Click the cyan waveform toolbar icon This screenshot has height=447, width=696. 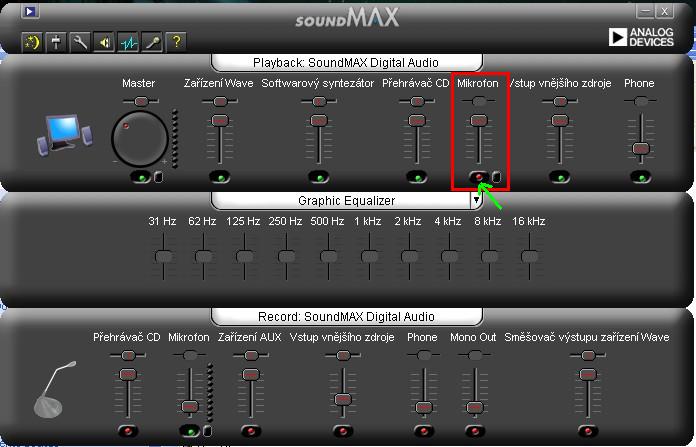click(128, 43)
